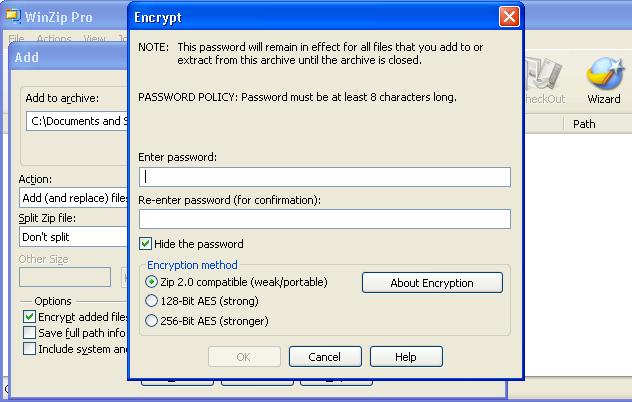The height and width of the screenshot is (402, 632).
Task: Open the Action dropdown list
Action: [73, 198]
